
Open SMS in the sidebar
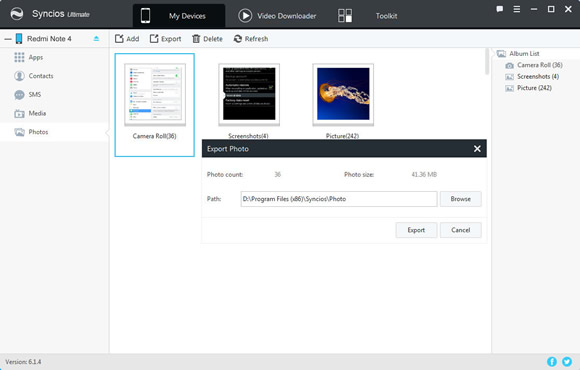[54, 95]
